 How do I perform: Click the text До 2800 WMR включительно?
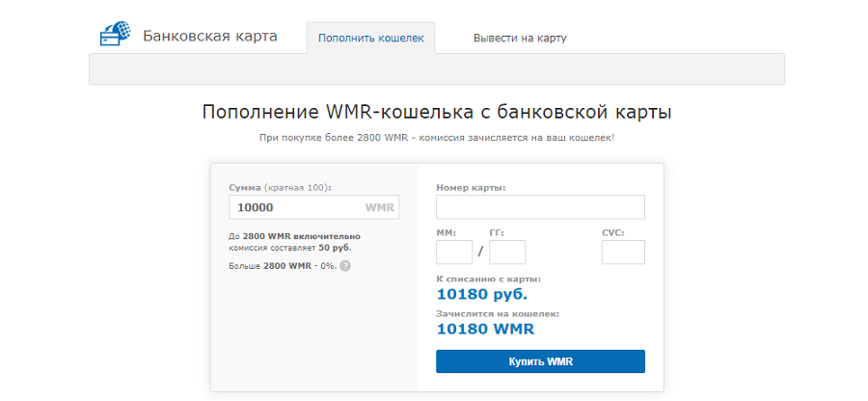pos(294,236)
